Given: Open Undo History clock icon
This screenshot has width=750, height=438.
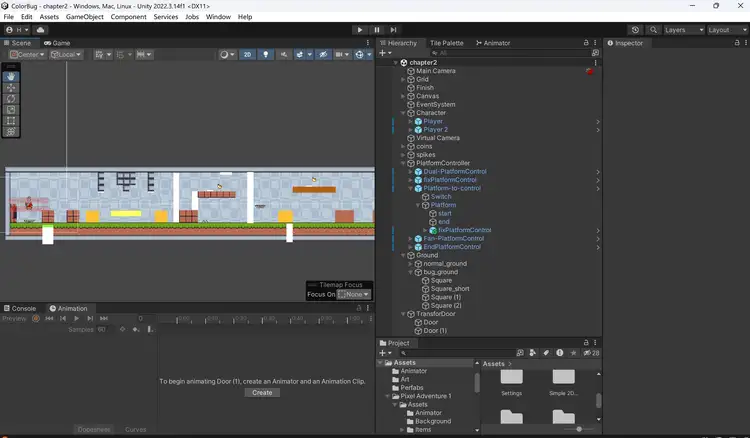Looking at the screenshot, I should pos(635,30).
